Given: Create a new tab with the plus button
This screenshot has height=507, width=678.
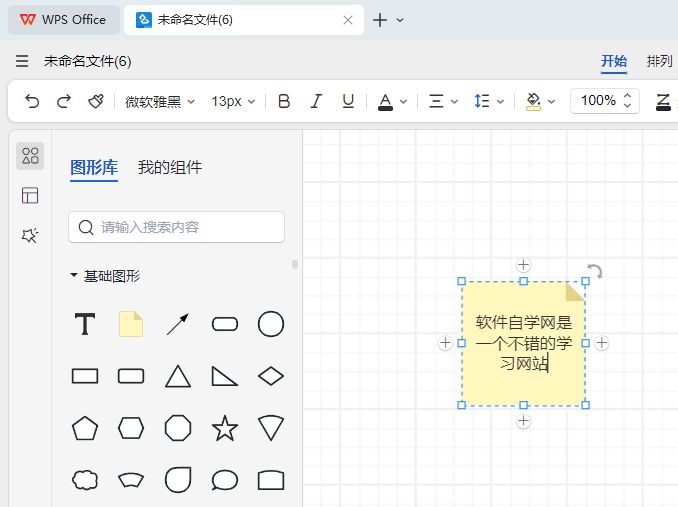Looking at the screenshot, I should coord(380,20).
